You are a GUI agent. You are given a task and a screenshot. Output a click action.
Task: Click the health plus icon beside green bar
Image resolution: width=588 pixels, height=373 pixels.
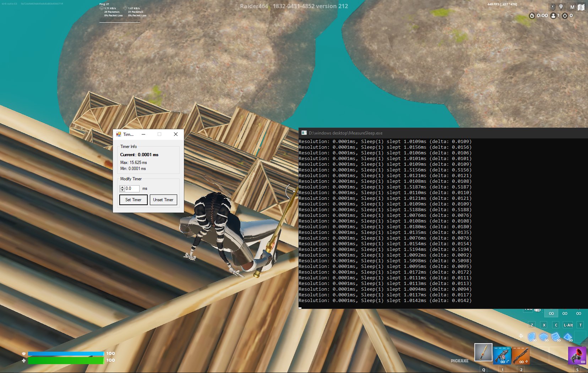[24, 360]
